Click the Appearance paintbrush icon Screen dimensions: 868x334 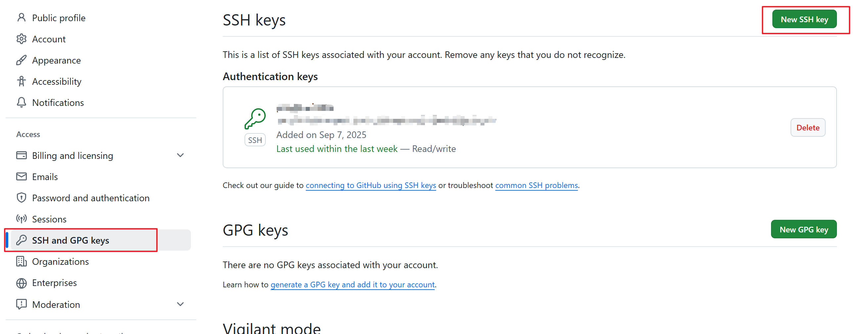[x=21, y=60]
